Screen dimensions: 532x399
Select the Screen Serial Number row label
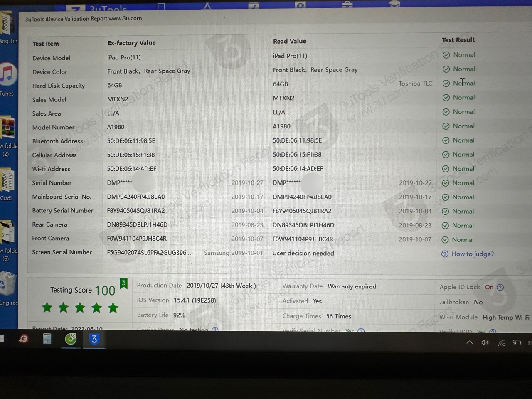click(62, 252)
